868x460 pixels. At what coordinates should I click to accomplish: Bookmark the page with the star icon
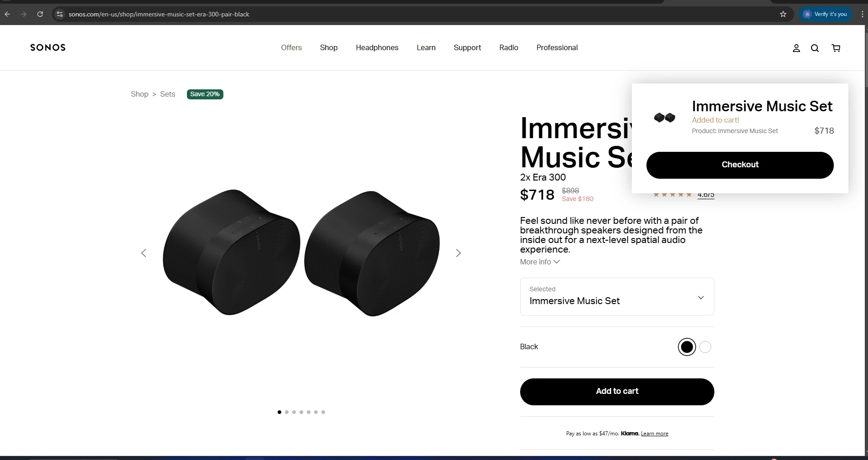tap(783, 14)
